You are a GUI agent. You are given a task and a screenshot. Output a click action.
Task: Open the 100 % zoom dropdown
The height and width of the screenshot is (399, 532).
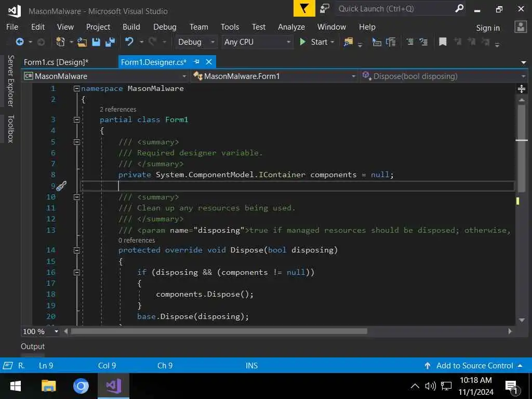[x=41, y=331]
